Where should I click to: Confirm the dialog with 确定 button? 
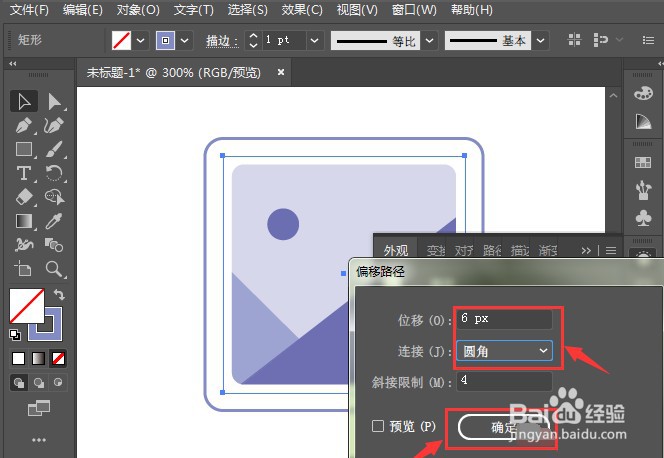coord(504,427)
